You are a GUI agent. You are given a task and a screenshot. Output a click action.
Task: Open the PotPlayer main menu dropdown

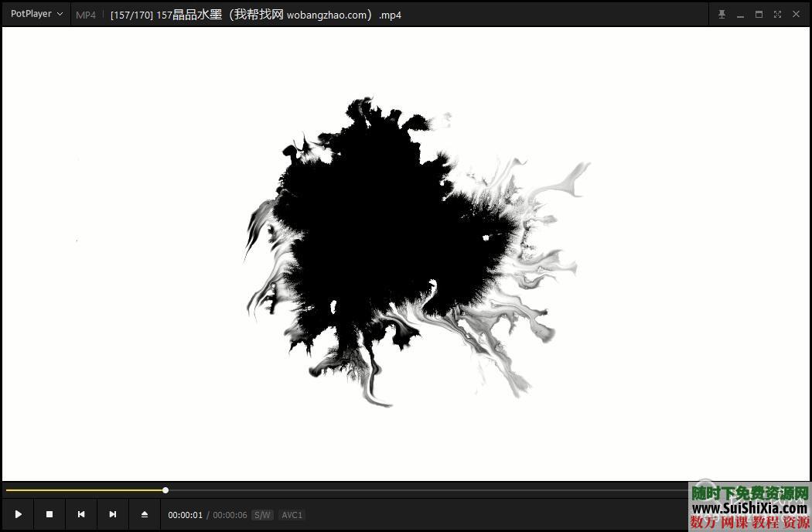(36, 14)
